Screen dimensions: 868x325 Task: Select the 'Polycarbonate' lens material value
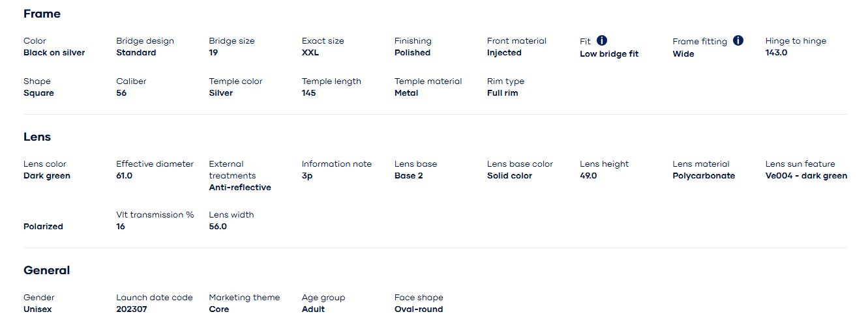704,176
